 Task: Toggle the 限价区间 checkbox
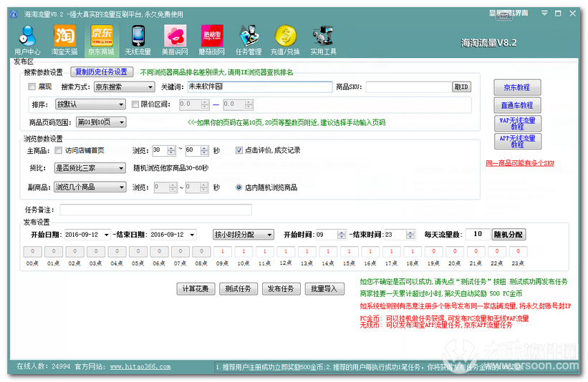(135, 104)
